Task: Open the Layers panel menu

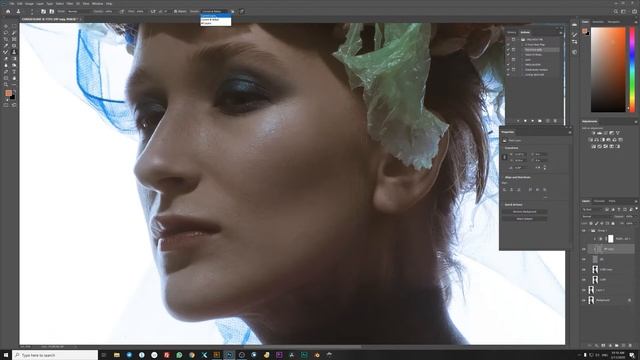Action: pyautogui.click(x=636, y=201)
